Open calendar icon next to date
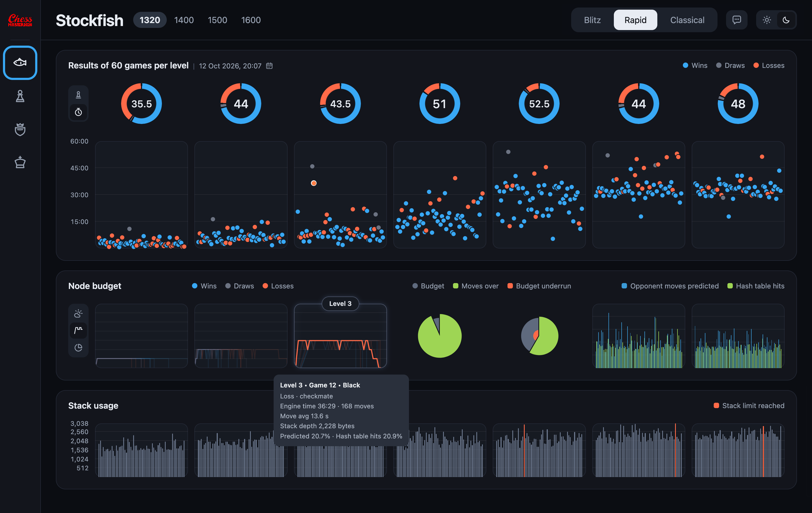 click(x=269, y=66)
